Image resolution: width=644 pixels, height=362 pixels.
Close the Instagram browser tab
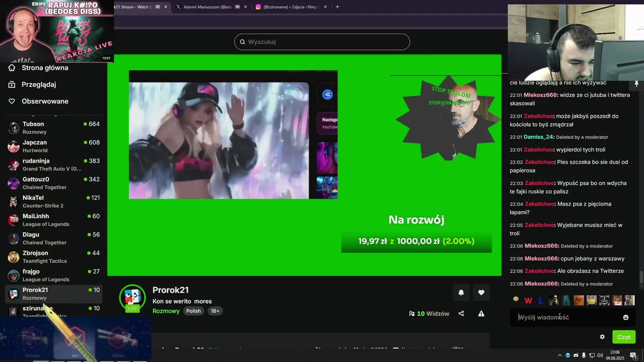(325, 7)
